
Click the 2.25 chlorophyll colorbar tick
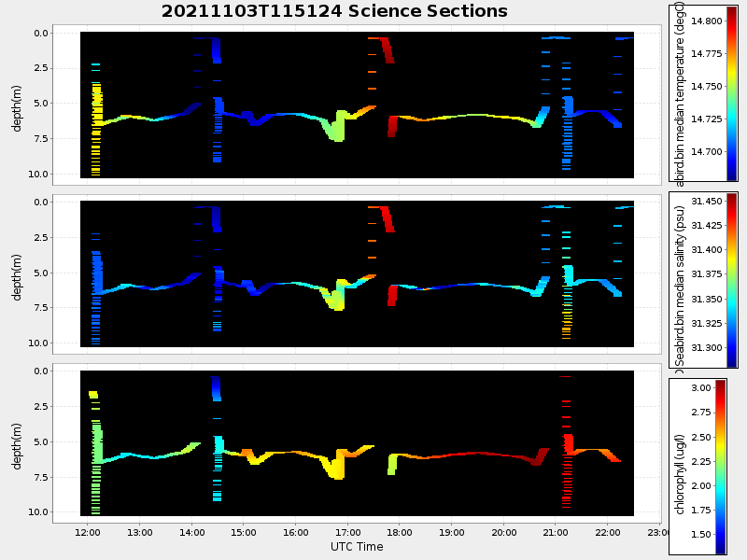click(701, 461)
